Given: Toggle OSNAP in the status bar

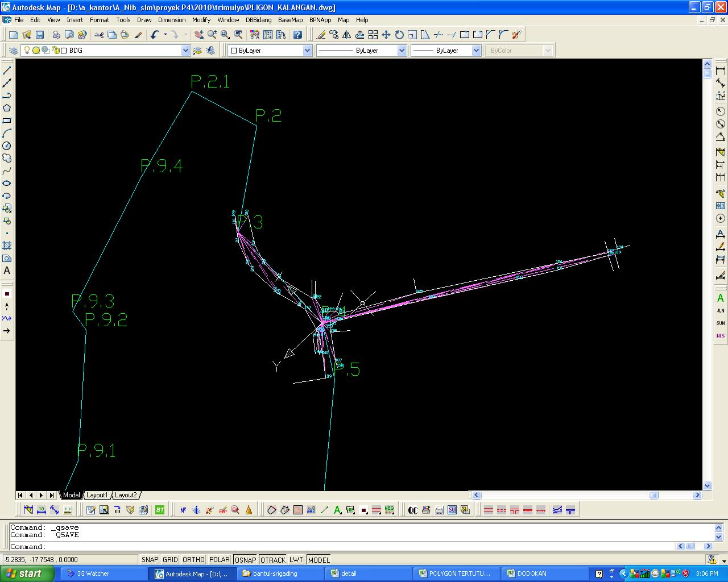Looking at the screenshot, I should 245,560.
